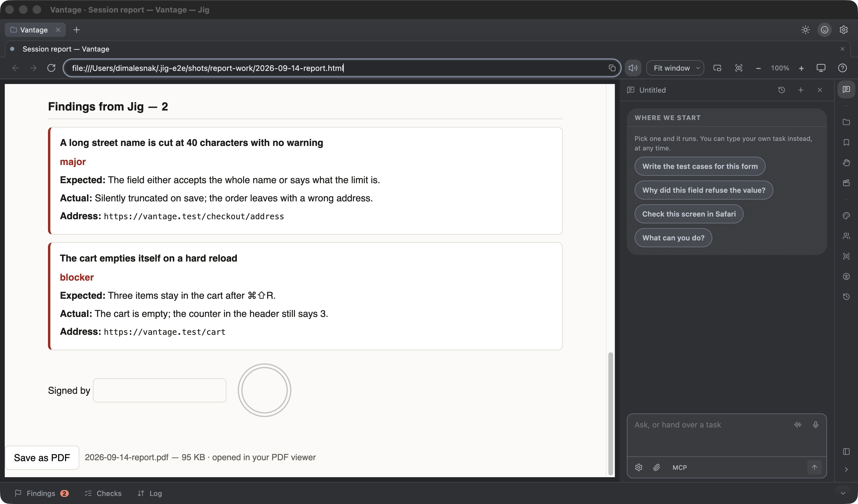Toggle the speaker sound icon in toolbar
Screen dimensions: 858x504
coord(633,68)
